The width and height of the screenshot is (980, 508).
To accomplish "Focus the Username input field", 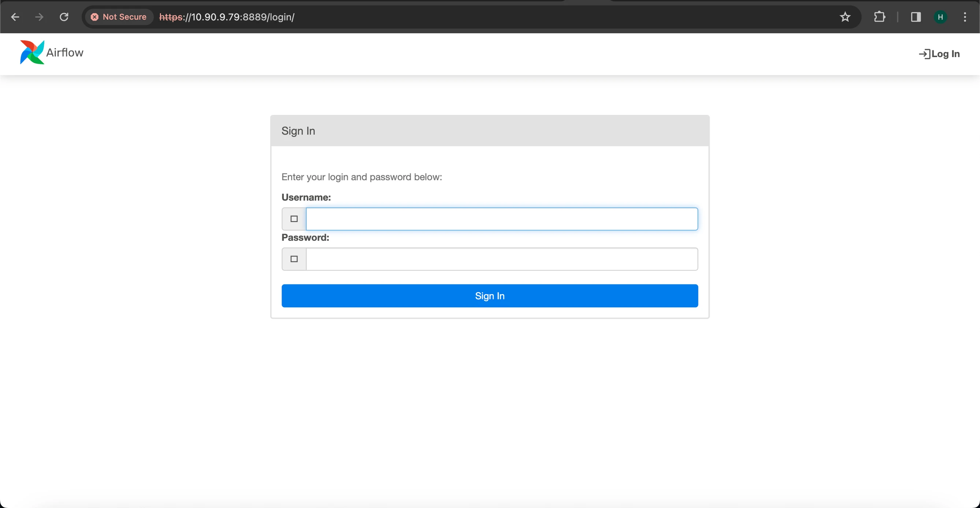I will click(x=502, y=219).
